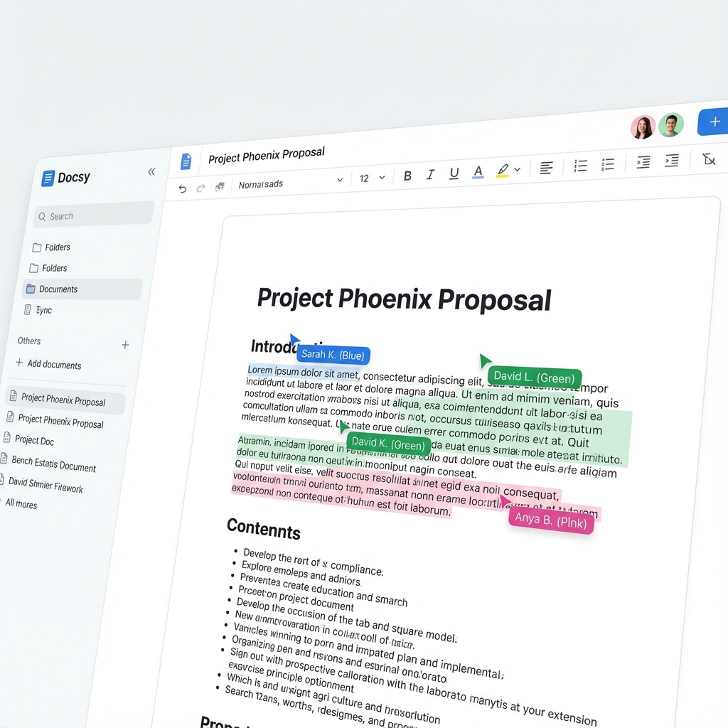Increase paragraph indent
The image size is (728, 728).
click(x=672, y=161)
